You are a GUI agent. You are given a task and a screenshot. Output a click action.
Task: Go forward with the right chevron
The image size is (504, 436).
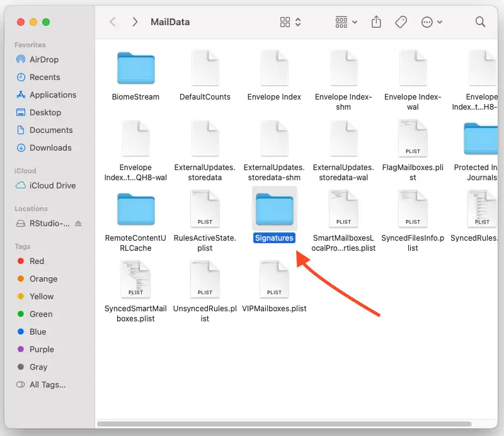click(x=135, y=22)
